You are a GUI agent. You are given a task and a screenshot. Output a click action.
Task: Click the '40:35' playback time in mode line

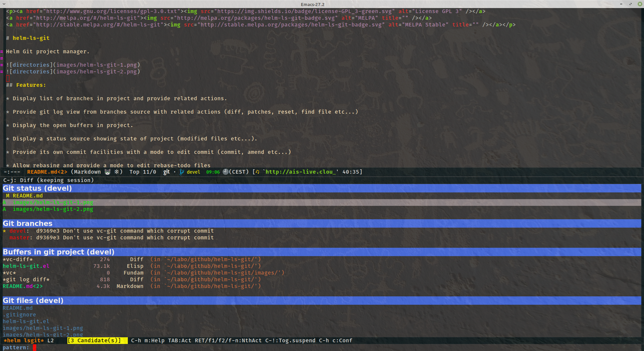(x=351, y=172)
